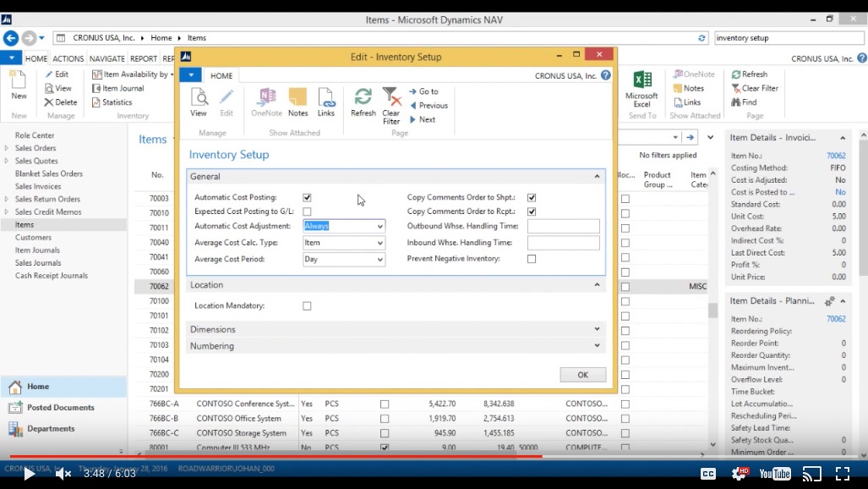This screenshot has height=489, width=868.
Task: Expand the Numbering section
Action: (597, 346)
